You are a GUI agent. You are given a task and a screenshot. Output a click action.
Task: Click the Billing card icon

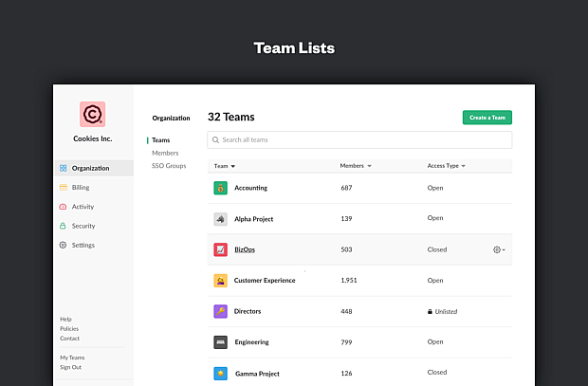coord(63,187)
